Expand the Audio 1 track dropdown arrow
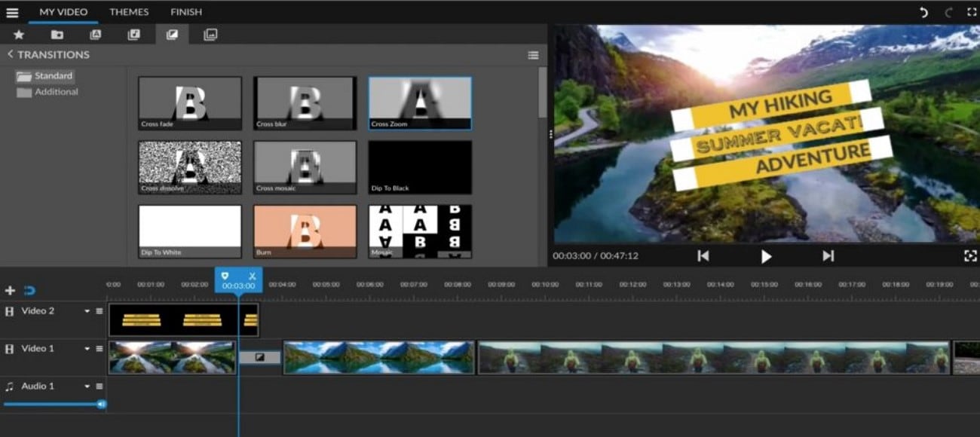Viewport: 980px width, 437px height. (87, 387)
